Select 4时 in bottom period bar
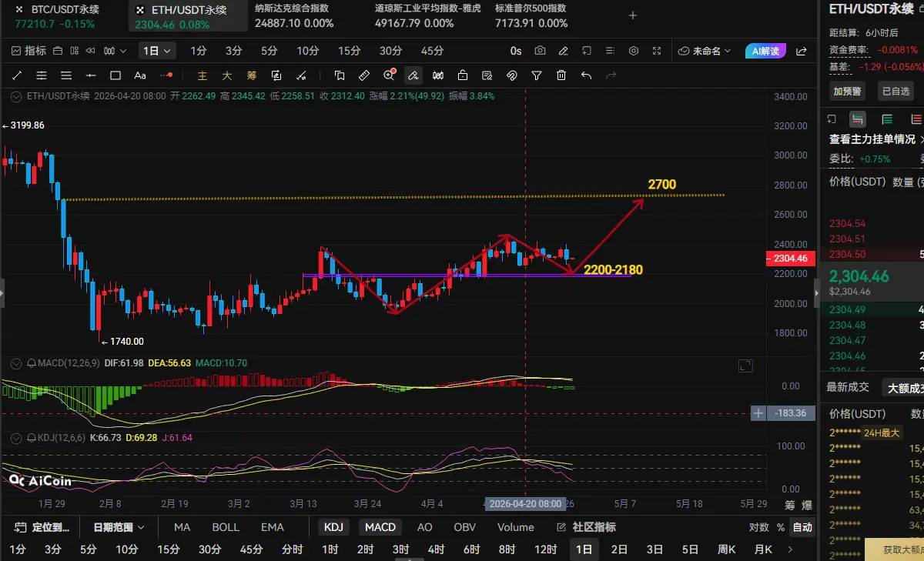The height and width of the screenshot is (561, 924). tap(436, 549)
